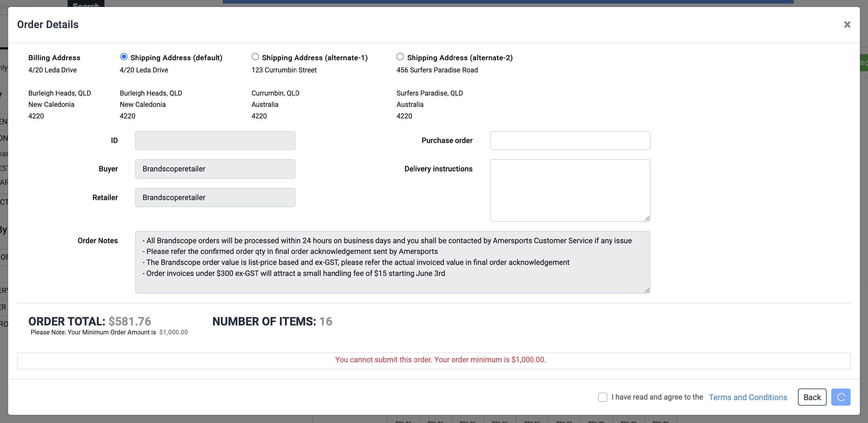Click into the Delivery instructions text area

[x=570, y=191]
